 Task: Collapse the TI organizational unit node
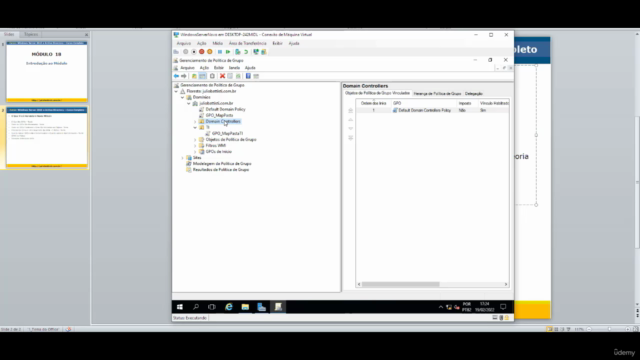[x=195, y=128]
